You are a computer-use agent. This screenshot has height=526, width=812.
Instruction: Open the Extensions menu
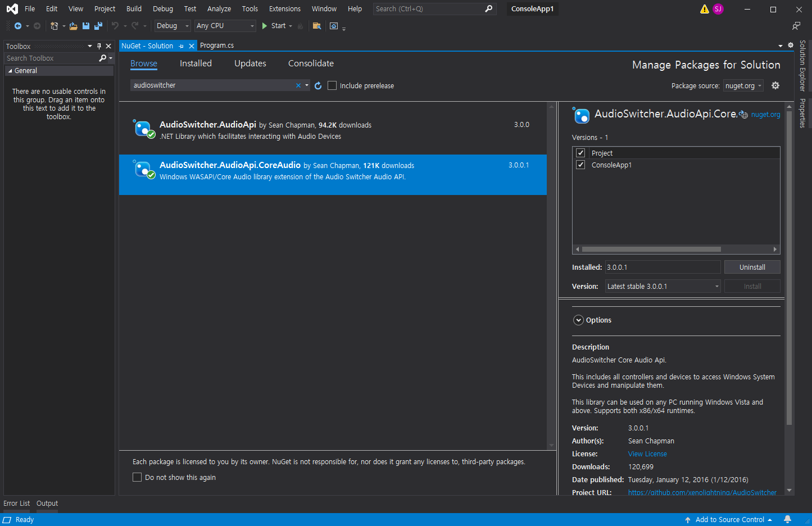tap(285, 9)
